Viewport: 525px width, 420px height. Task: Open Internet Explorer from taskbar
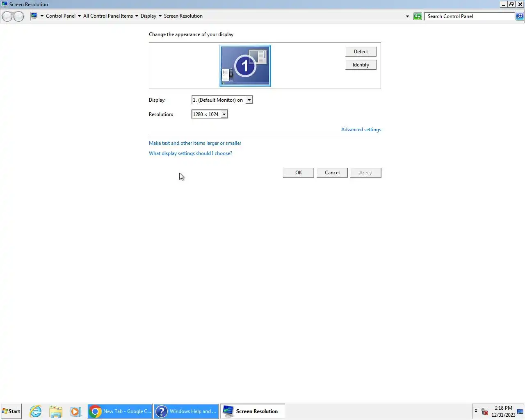click(36, 411)
